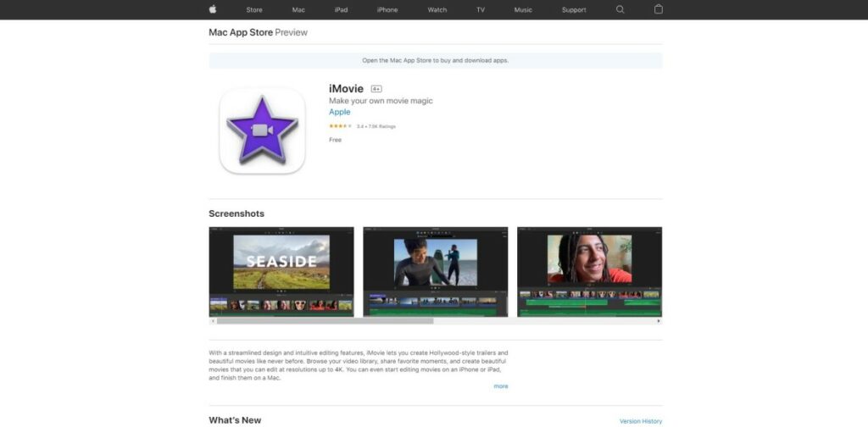This screenshot has width=868, height=427.
Task: Click the screenshots scrollbar left arrow
Action: (213, 321)
